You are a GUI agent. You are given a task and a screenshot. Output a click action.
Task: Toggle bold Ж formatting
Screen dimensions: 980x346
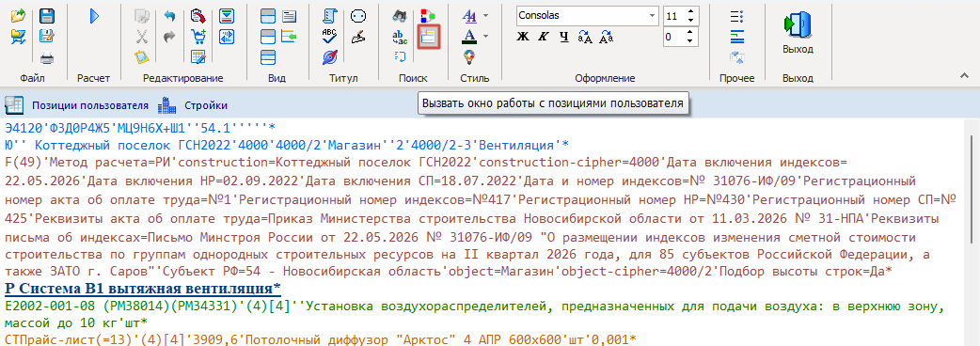(523, 37)
